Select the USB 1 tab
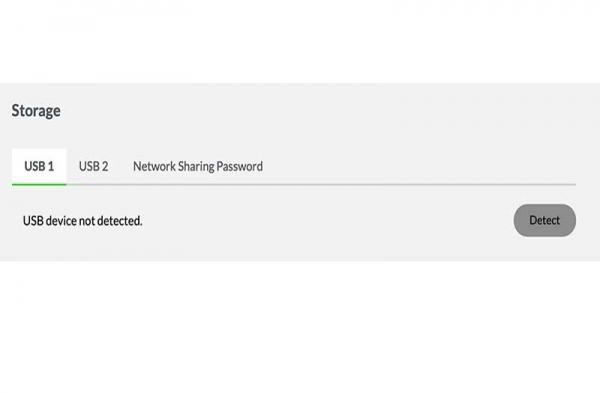This screenshot has width=600, height=393. tap(39, 166)
